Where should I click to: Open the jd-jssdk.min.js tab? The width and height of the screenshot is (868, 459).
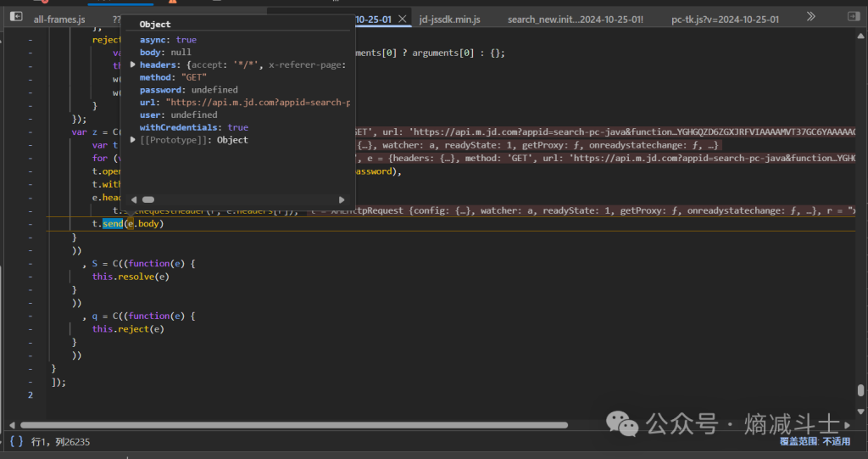[x=449, y=19]
